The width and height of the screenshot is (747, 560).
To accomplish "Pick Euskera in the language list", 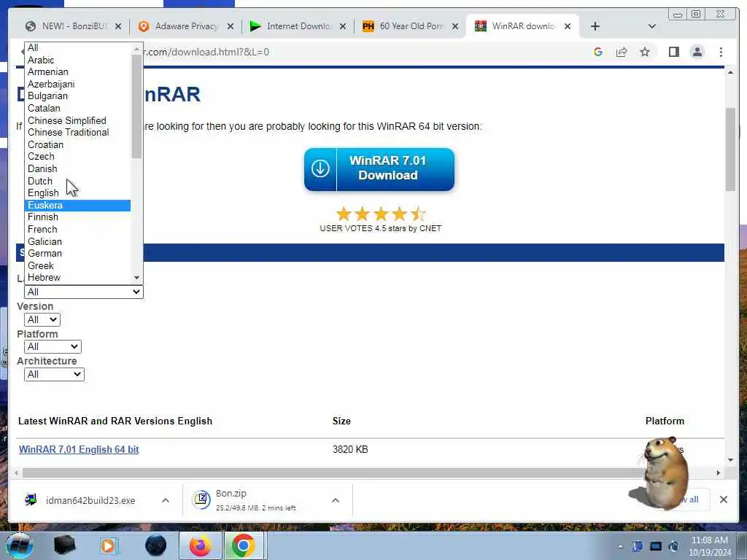I will 77,205.
